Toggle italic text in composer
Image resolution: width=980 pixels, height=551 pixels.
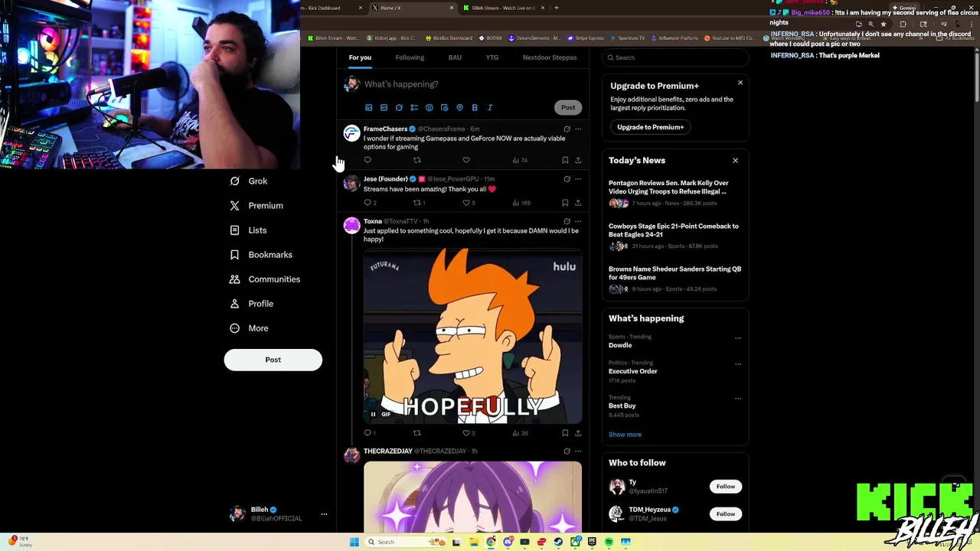pyautogui.click(x=490, y=108)
